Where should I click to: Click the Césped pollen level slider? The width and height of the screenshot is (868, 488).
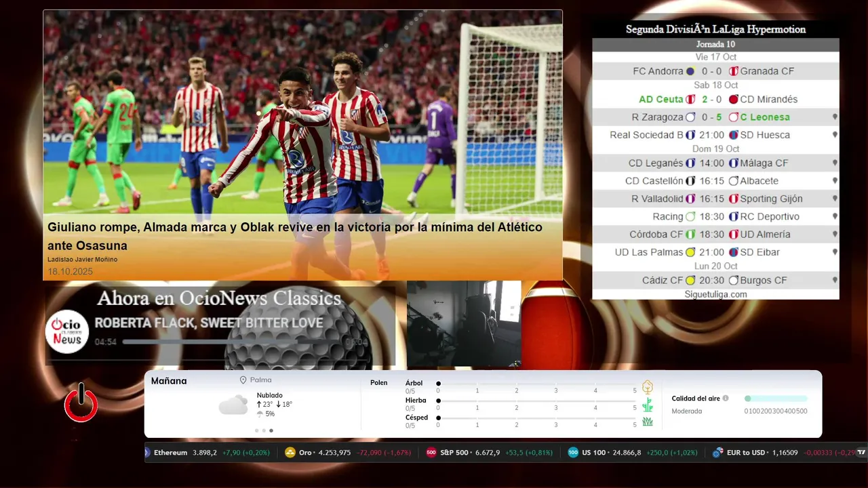(x=536, y=418)
